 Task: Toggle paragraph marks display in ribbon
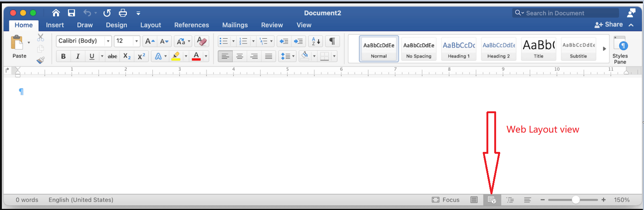(x=332, y=41)
